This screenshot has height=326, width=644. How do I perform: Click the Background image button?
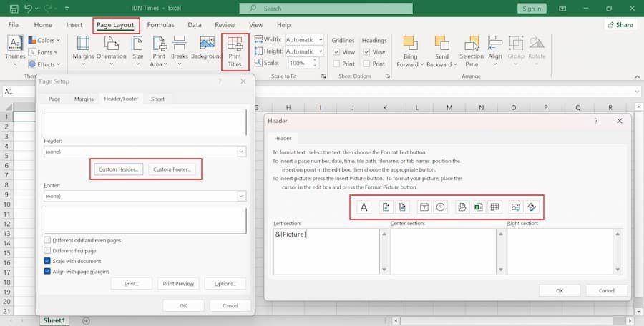[207, 48]
